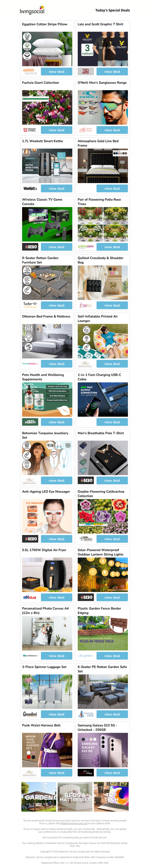Click the Furniture One logo
Screen dimensions: 150x868
click(85, 714)
